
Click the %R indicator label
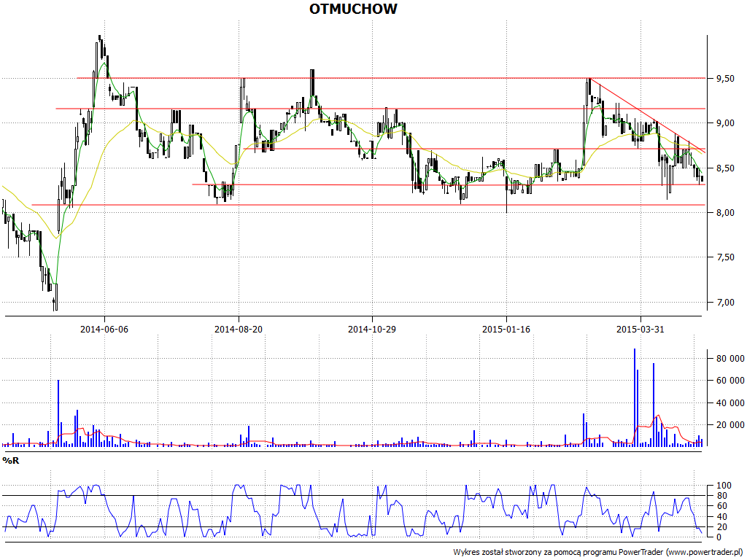10,461
